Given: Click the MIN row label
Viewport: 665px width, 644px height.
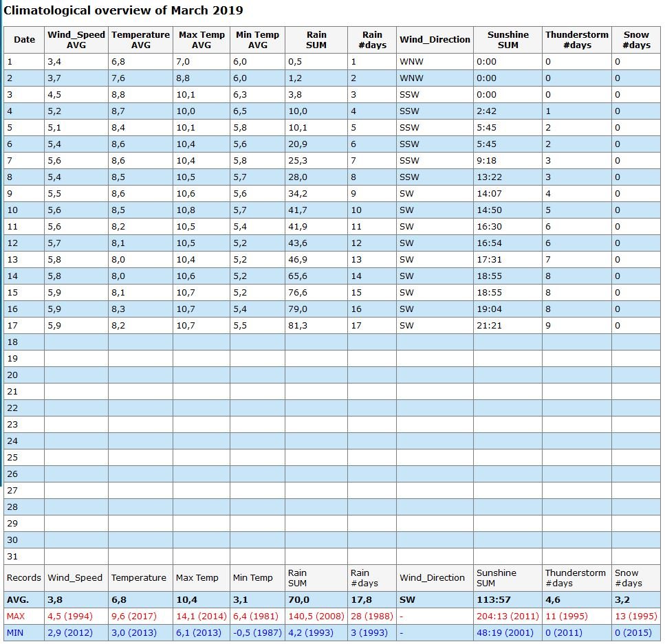Looking at the screenshot, I should click(15, 633).
